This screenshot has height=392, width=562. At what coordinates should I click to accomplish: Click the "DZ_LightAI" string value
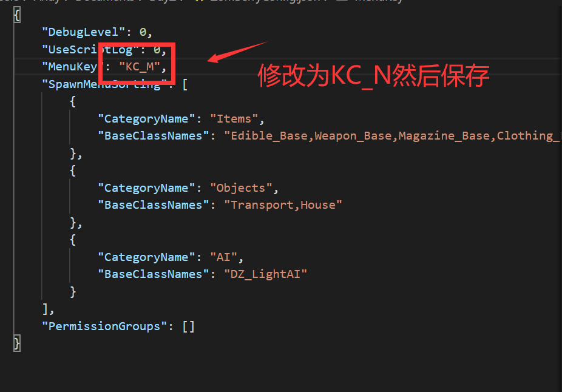point(265,274)
